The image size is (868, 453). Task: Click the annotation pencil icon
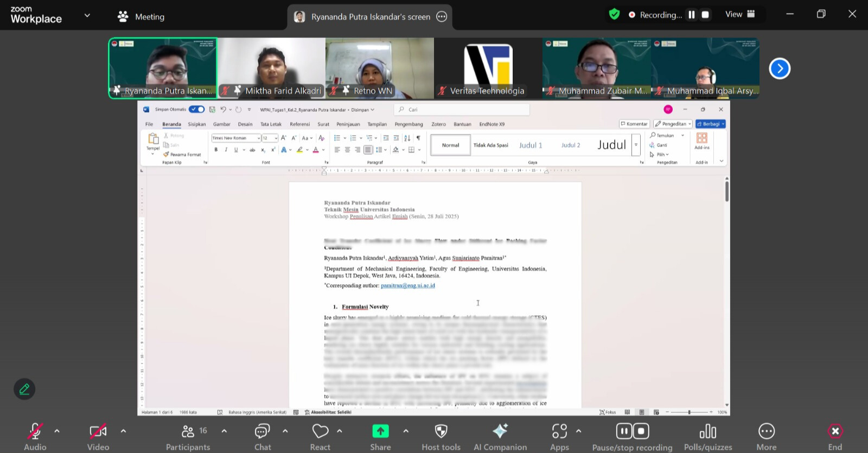pyautogui.click(x=24, y=389)
